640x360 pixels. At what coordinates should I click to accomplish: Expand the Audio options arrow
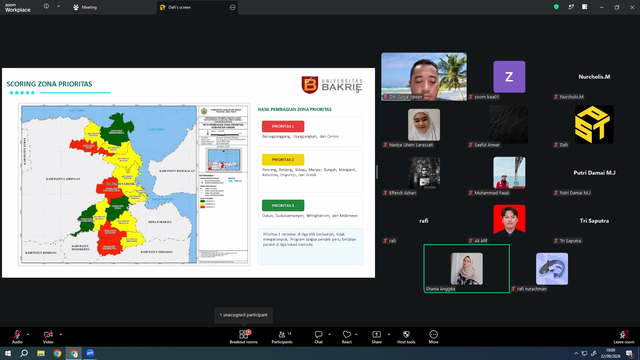point(28,334)
